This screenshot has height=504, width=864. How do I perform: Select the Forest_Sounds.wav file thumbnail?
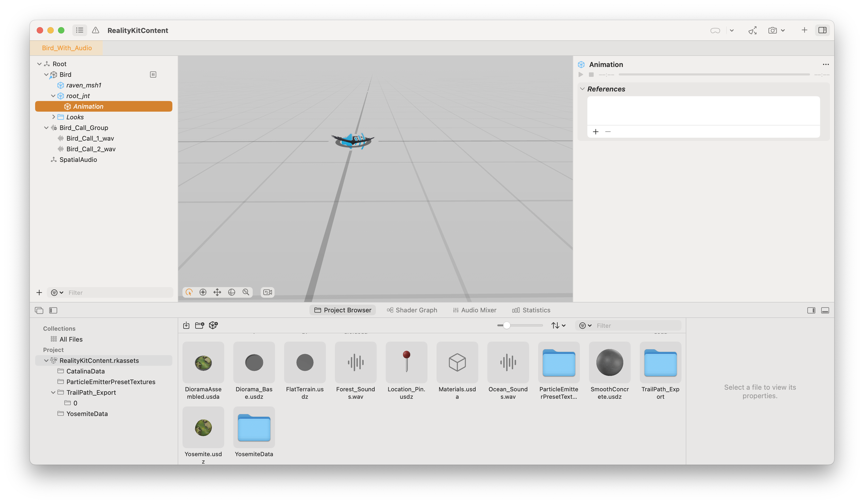coord(356,363)
